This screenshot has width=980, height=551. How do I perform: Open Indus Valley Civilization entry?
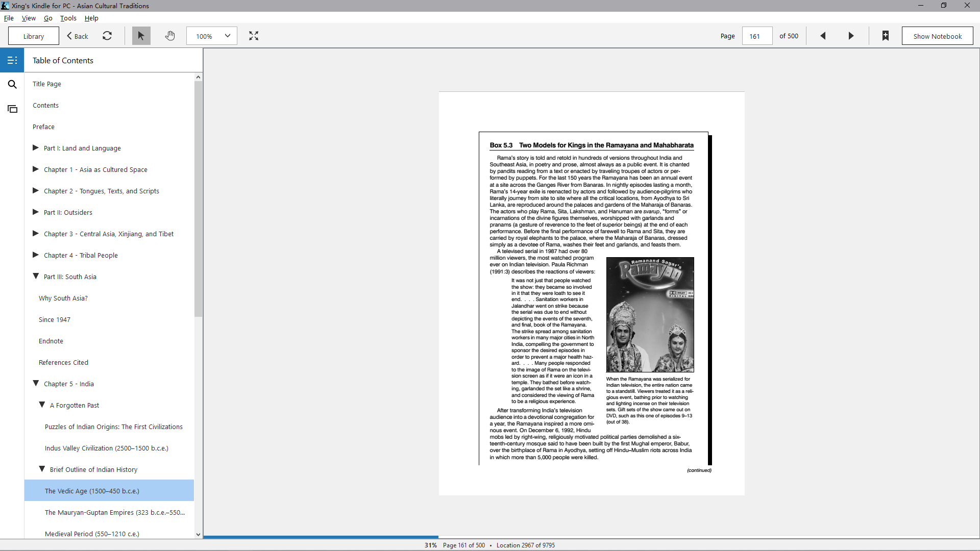tap(106, 448)
